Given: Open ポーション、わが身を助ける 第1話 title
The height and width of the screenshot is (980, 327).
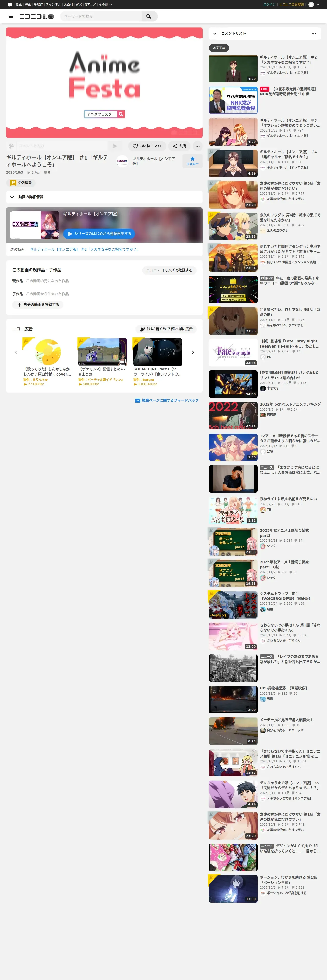Looking at the screenshot, I should click(288, 880).
